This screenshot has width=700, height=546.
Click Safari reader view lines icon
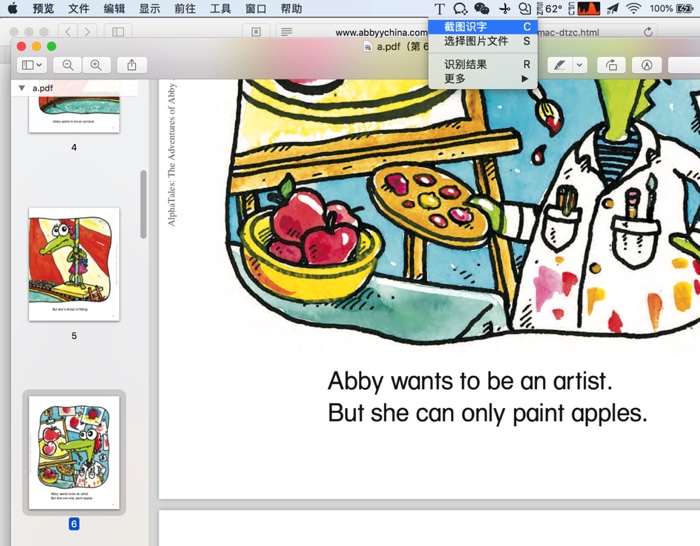tap(287, 32)
